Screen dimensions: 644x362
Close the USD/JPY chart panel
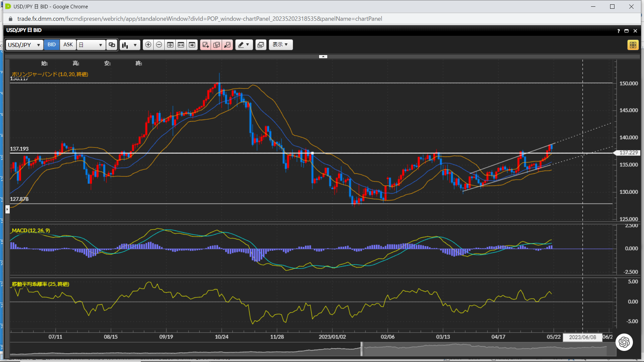pyautogui.click(x=635, y=31)
